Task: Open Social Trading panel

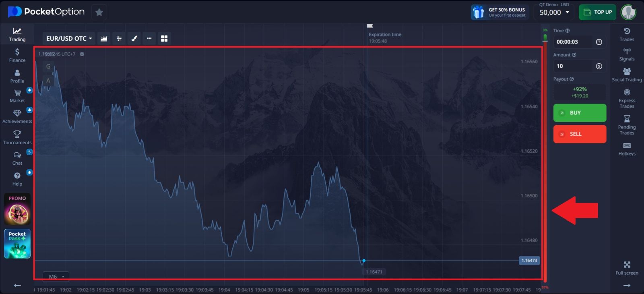Action: click(627, 75)
